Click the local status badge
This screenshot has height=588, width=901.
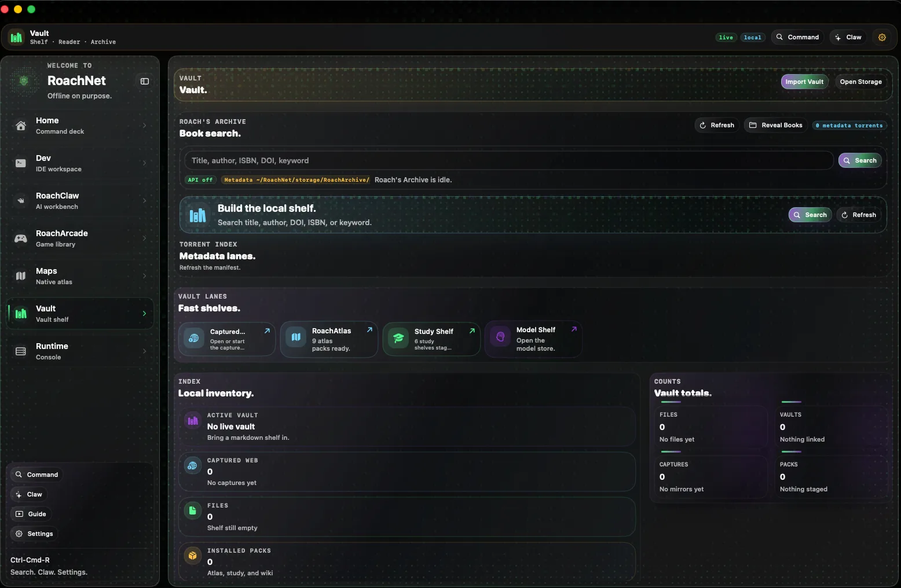point(753,38)
